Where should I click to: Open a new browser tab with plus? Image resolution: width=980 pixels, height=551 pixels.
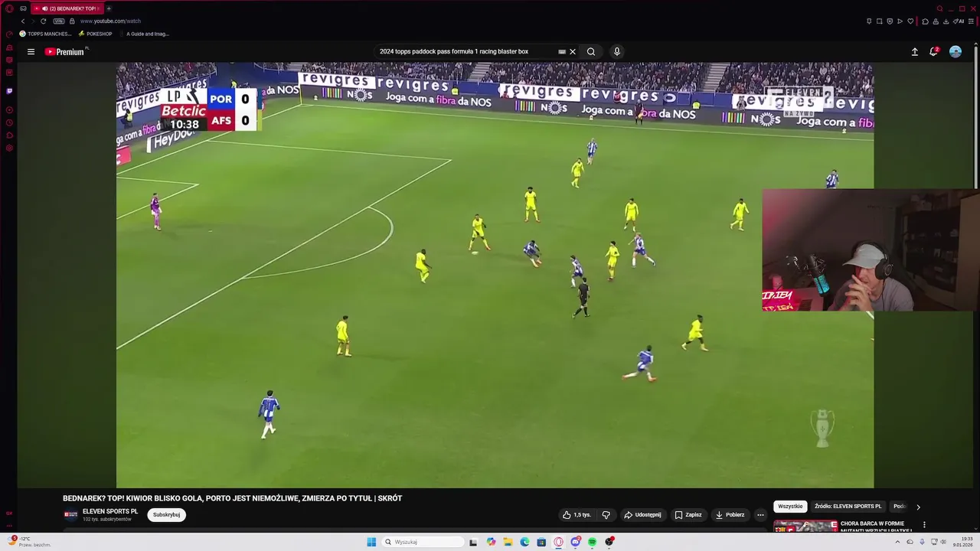click(x=109, y=8)
